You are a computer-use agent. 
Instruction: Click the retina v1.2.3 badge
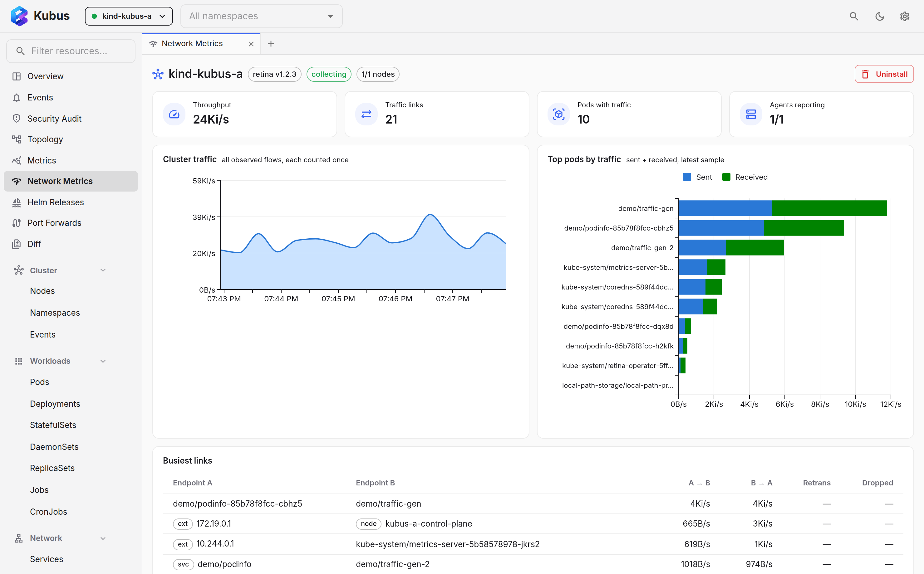[x=275, y=74]
